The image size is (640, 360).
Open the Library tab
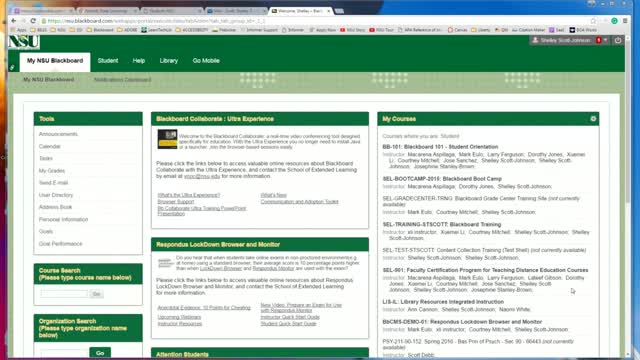coord(169,60)
